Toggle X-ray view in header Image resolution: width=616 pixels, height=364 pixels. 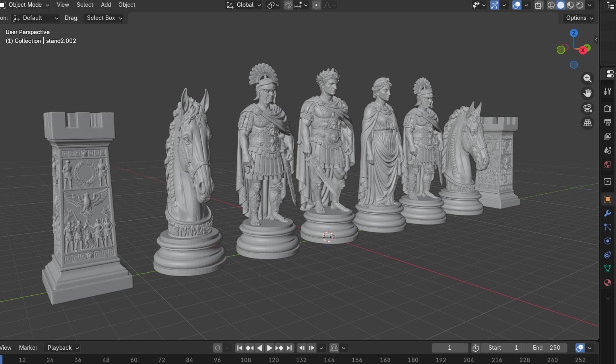539,5
